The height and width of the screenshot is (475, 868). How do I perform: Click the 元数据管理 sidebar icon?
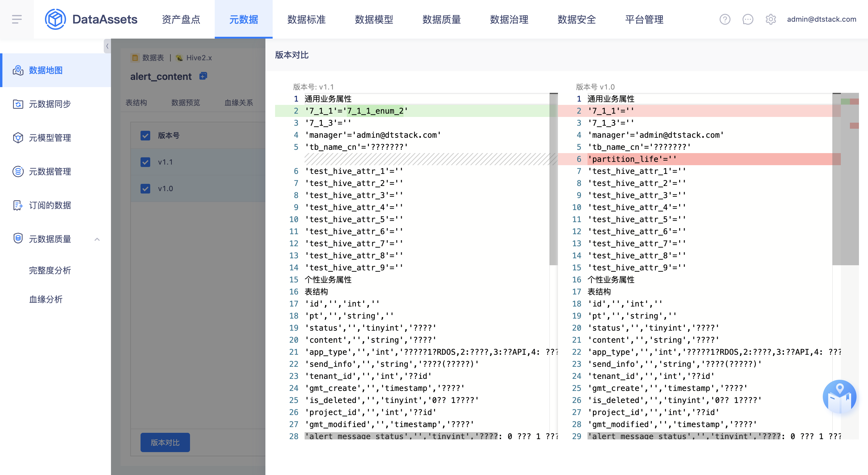18,171
